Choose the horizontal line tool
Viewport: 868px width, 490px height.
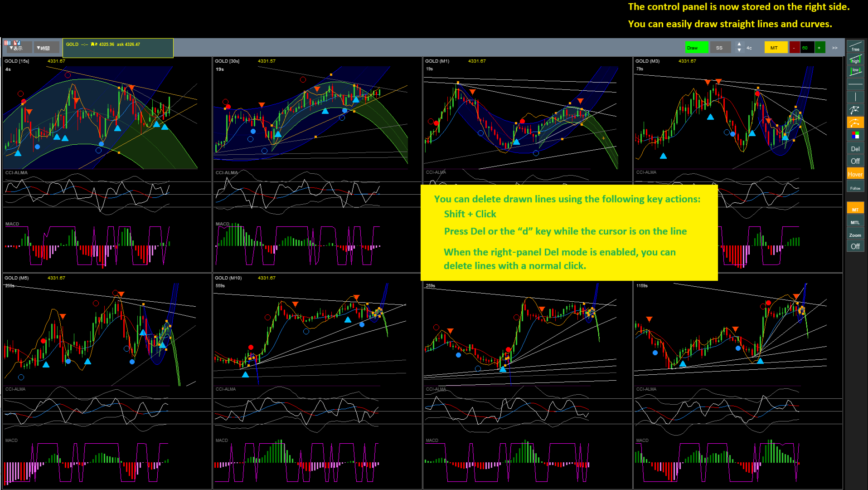(x=855, y=84)
